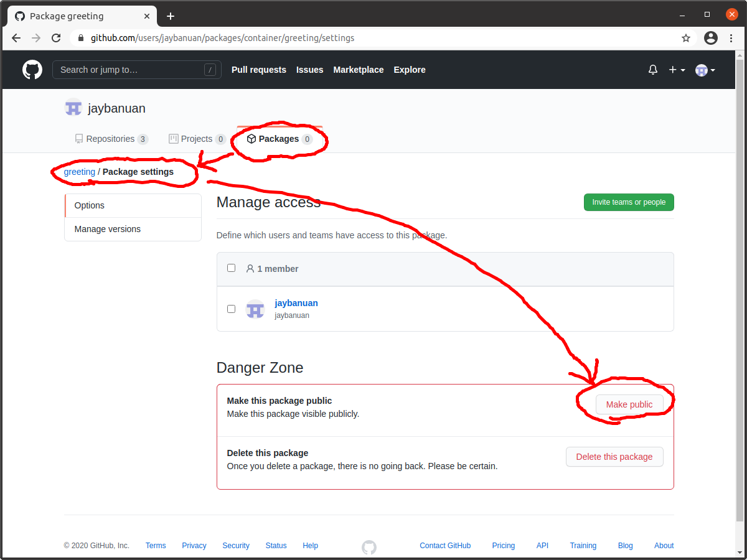Open the Status footer link
The image size is (747, 560).
276,546
